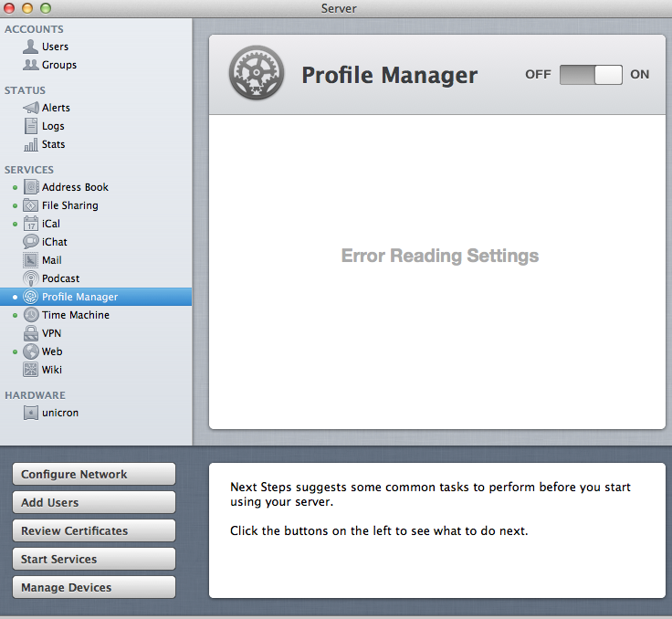Click the ON label beside switch
The image size is (672, 619).
tap(639, 75)
